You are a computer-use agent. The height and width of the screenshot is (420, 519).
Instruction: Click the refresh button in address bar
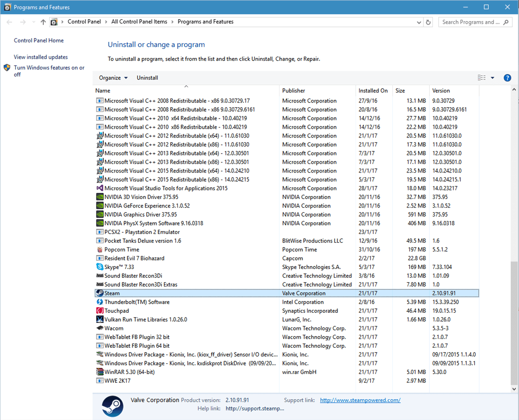[x=429, y=22]
